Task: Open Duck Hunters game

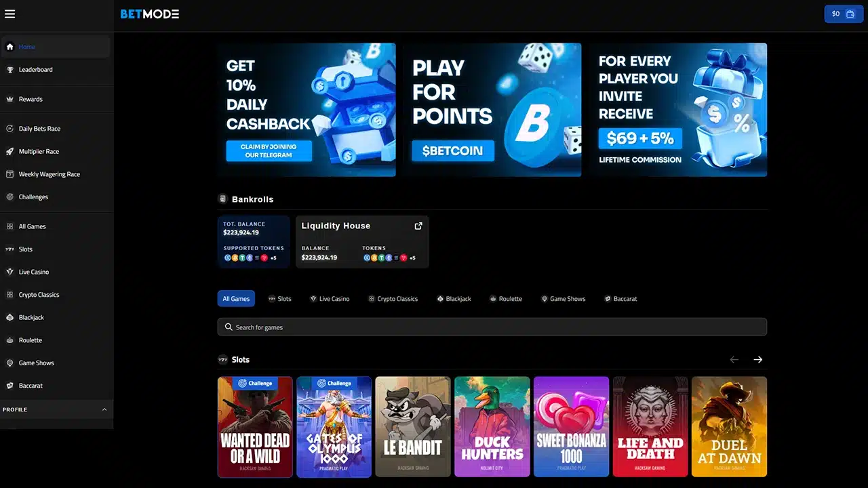Action: [x=492, y=427]
